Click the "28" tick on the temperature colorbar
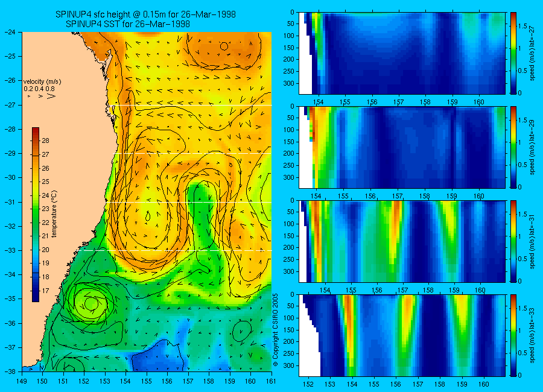Screen dimensions: 543x392 [45, 141]
